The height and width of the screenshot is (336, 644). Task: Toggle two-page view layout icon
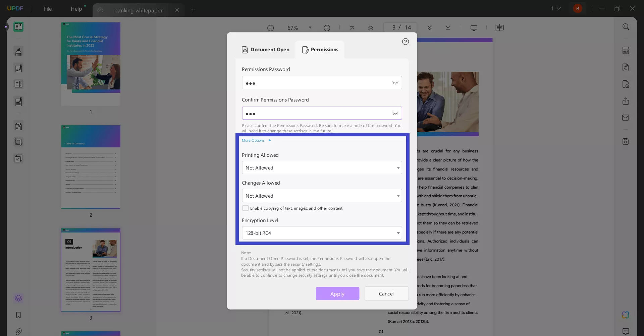coord(499,28)
